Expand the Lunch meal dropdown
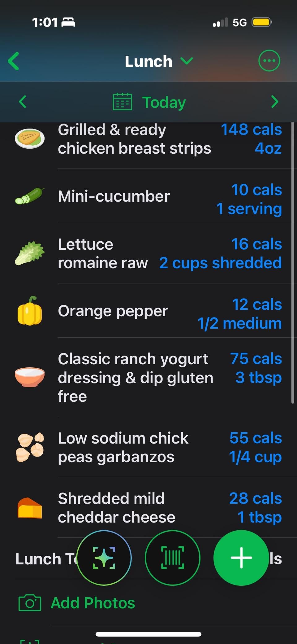The image size is (297, 644). 187,61
